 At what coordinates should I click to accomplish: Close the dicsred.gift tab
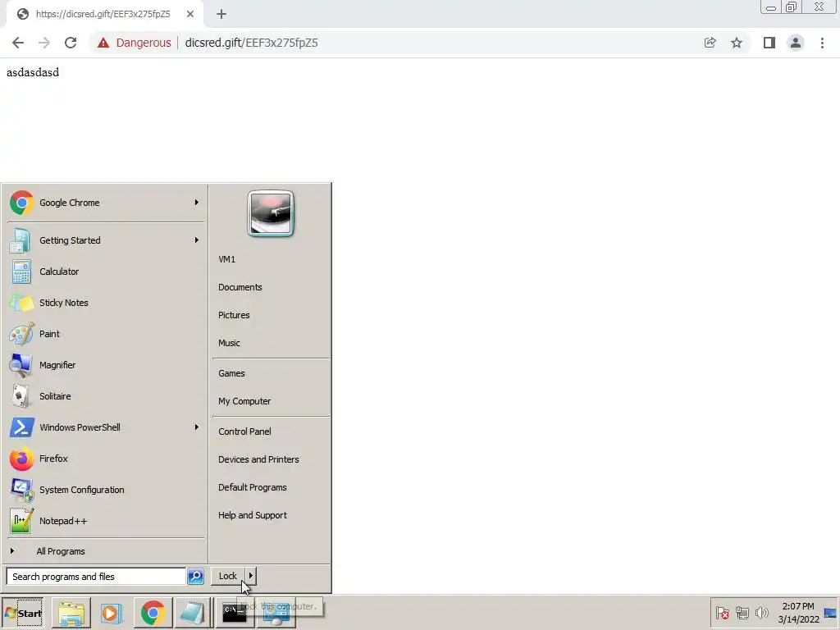point(190,15)
